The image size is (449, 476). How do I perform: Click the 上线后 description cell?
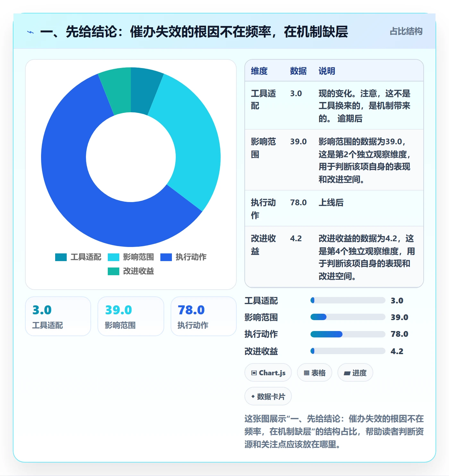331,202
